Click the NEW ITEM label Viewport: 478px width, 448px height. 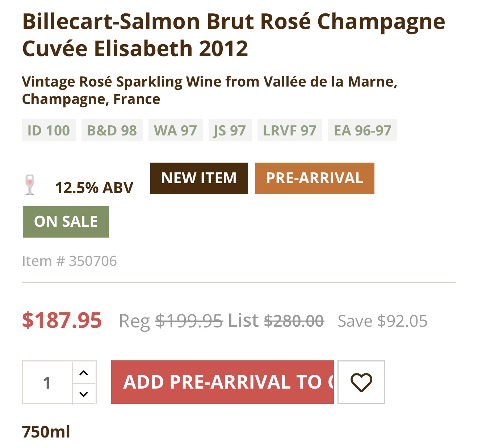click(199, 178)
